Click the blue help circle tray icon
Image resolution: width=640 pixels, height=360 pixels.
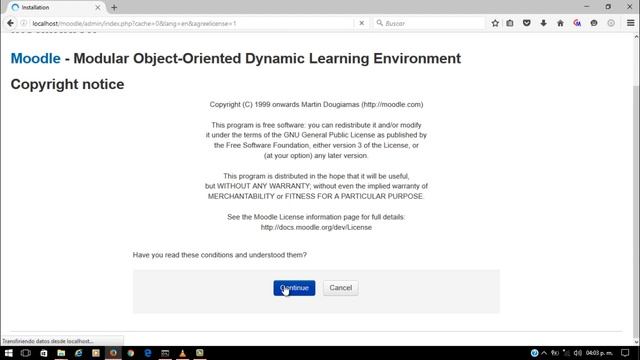click(x=534, y=353)
